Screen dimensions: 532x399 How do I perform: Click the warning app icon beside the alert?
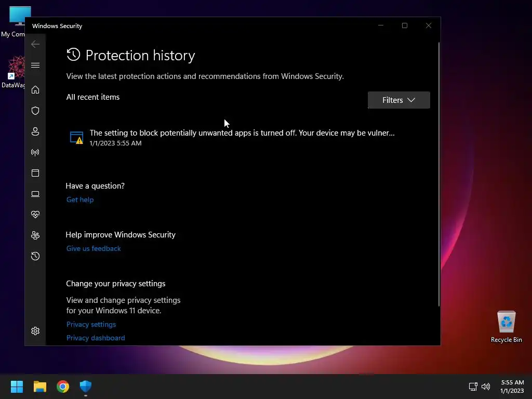point(76,137)
